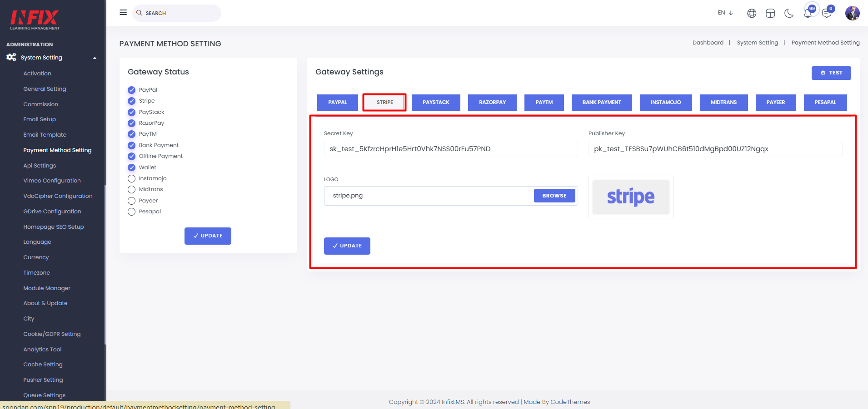This screenshot has height=409, width=868.
Task: Select the STRIPE tab
Action: coord(384,102)
